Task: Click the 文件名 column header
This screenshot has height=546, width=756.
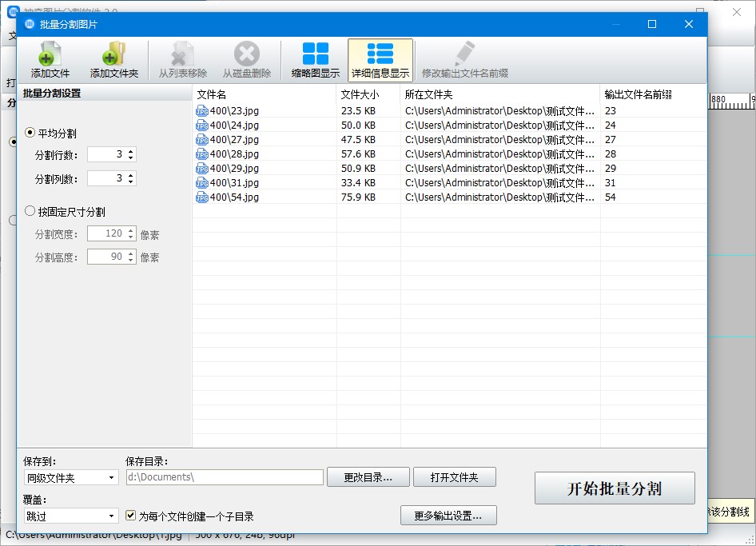Action: tap(264, 94)
